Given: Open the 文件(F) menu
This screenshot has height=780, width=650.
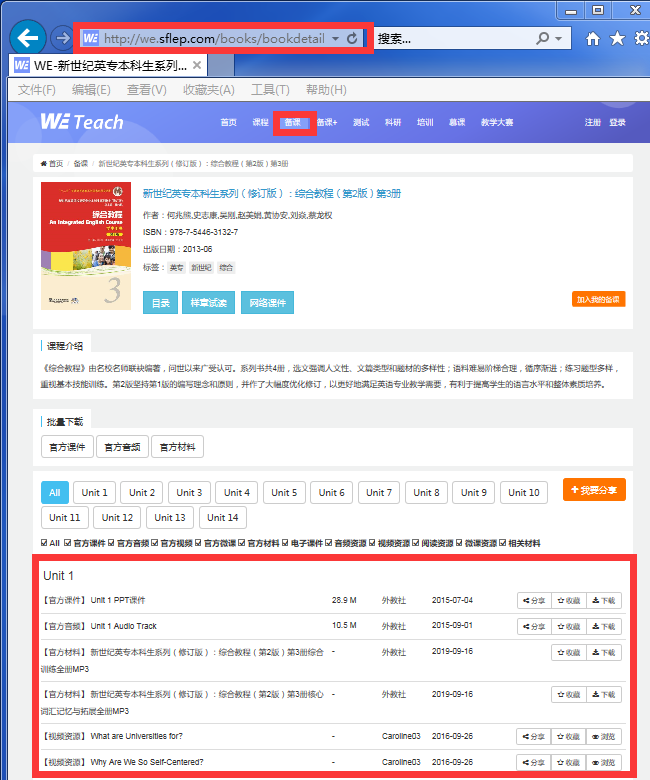Looking at the screenshot, I should click(36, 90).
